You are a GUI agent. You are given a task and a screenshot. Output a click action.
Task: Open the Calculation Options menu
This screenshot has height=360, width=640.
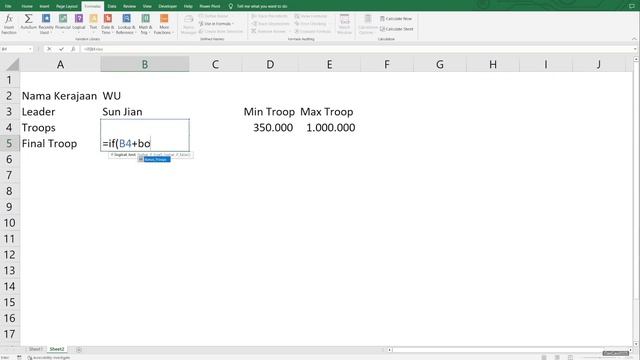367,24
